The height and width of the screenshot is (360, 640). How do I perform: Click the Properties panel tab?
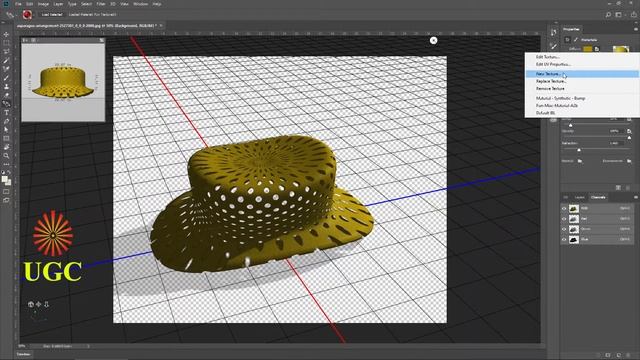click(x=571, y=29)
